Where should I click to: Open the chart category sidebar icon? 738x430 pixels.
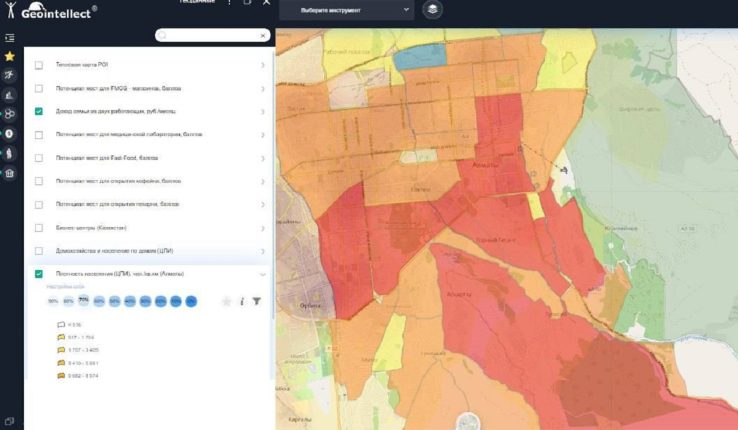click(x=9, y=95)
